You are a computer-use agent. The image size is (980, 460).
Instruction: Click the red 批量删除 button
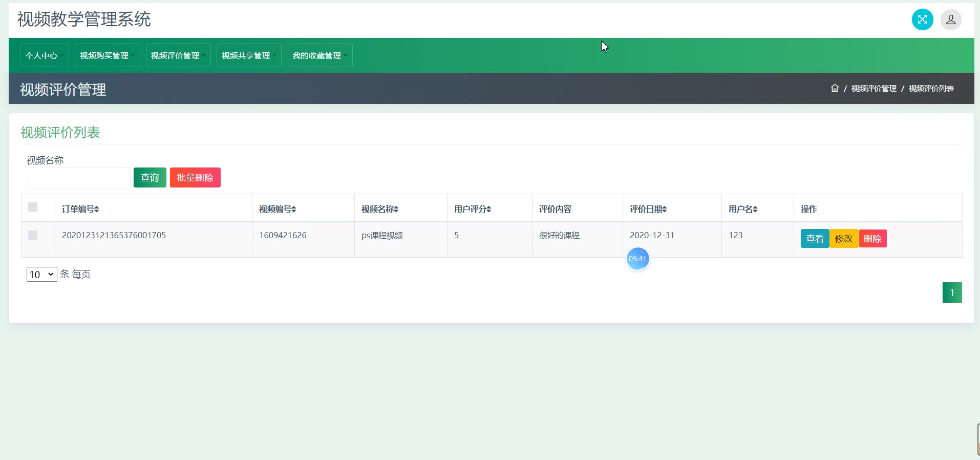pos(195,178)
